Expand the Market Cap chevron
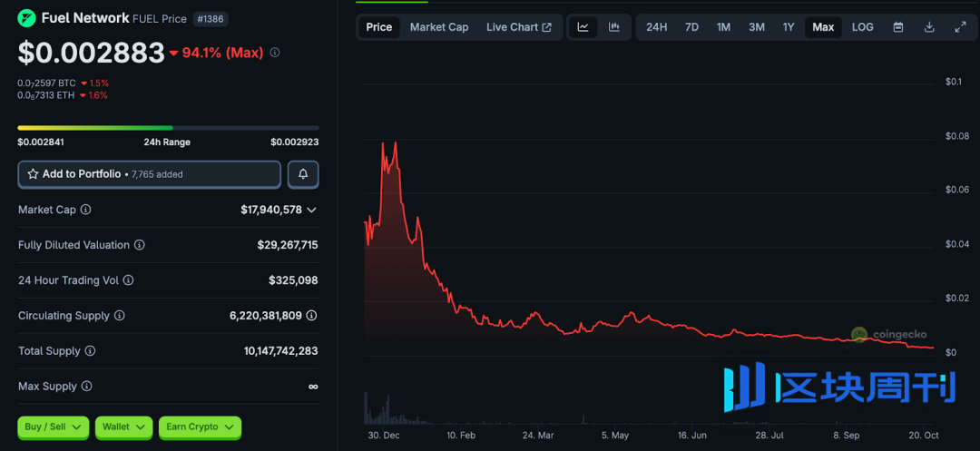This screenshot has height=451, width=980. coord(312,210)
